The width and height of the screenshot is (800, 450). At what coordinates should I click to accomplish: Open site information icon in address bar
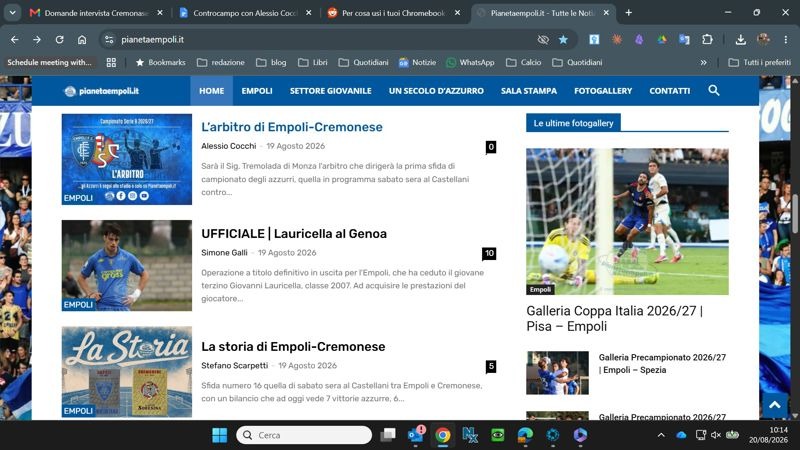pos(109,39)
